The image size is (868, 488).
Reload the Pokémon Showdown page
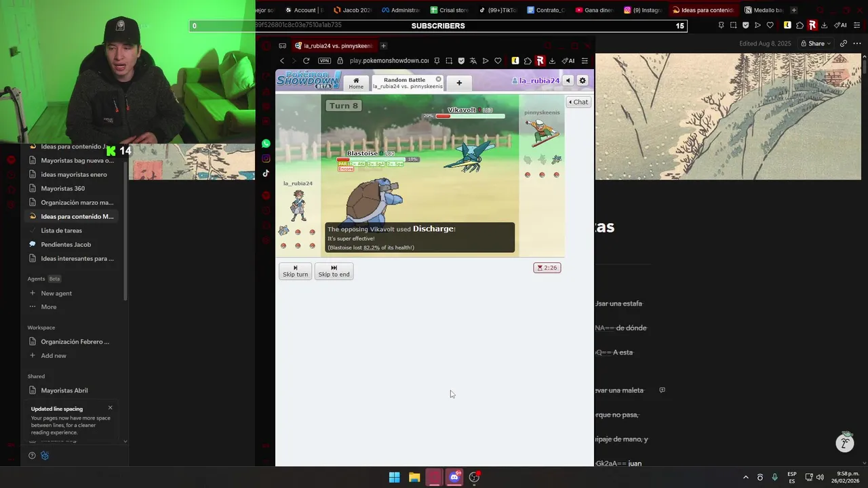(307, 61)
